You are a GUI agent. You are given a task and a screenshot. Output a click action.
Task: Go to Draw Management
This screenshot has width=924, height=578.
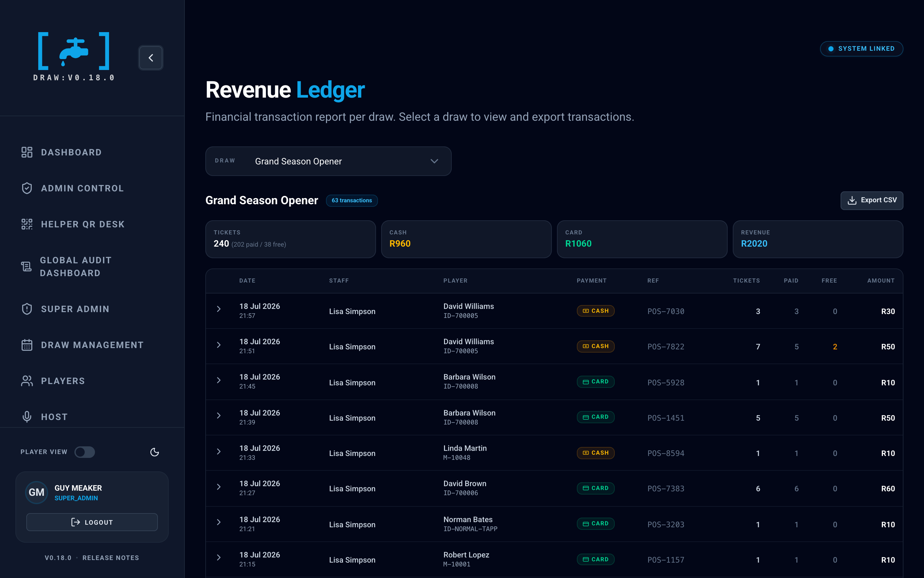pyautogui.click(x=92, y=345)
